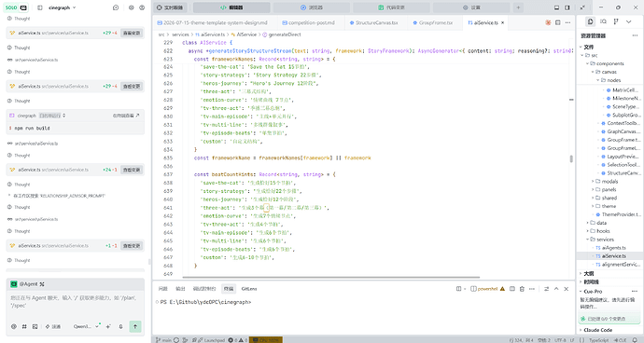Viewport: 644px width, 343px height.
Task: Open the chat history clock icon
Action: pos(116,7)
